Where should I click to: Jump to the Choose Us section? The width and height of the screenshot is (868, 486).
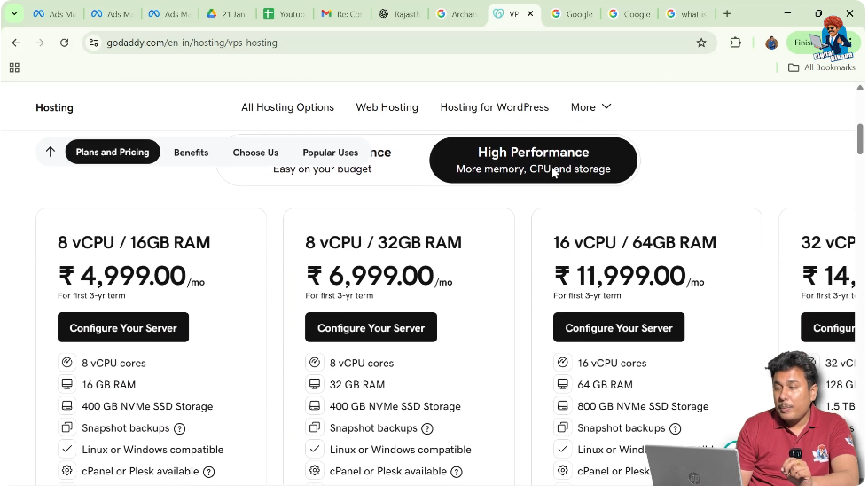tap(255, 153)
